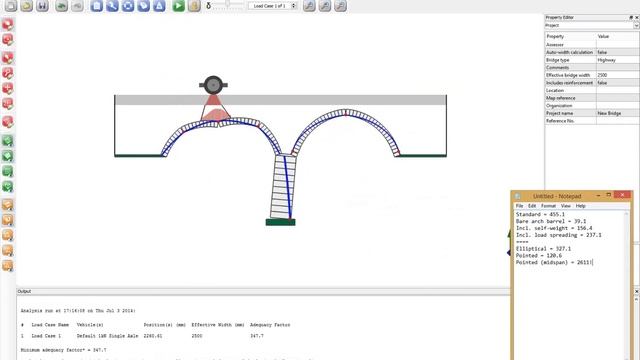
Task: Select the central pier in the bridge model
Action: [283, 187]
